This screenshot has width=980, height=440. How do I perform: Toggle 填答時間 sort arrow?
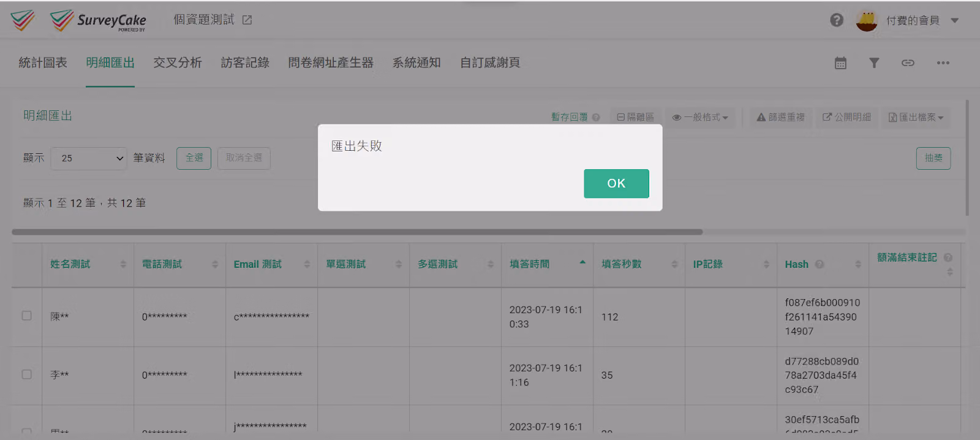click(x=582, y=262)
